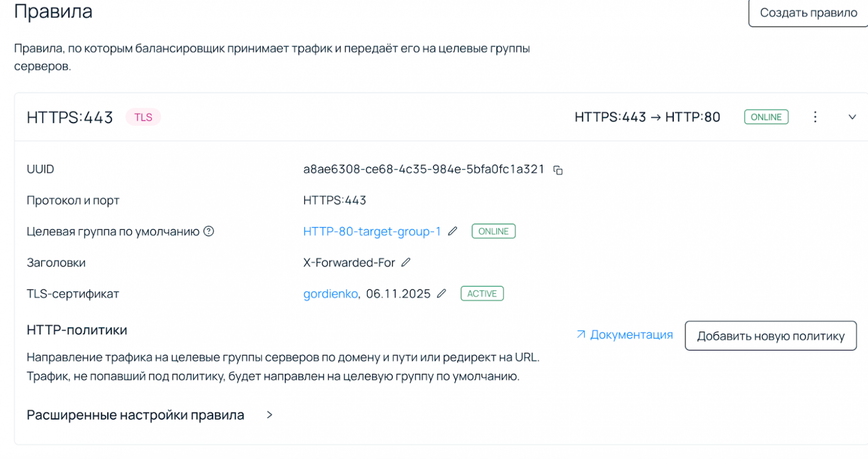
Task: Edit the TLS certificate using the pencil icon
Action: 441,294
